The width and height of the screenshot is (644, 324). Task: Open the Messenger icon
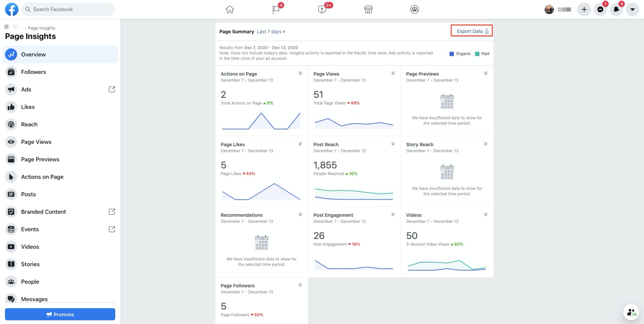tap(600, 9)
